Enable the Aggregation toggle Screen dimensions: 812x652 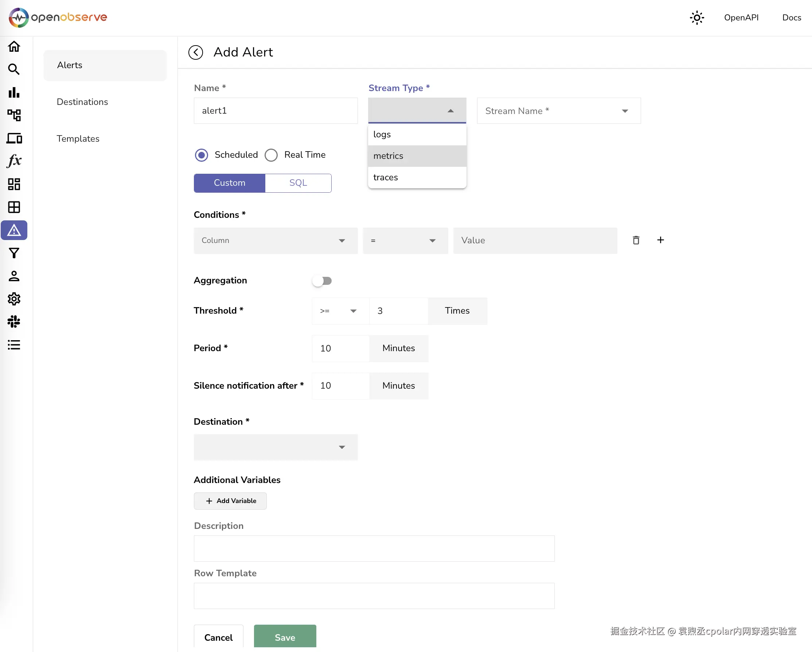[322, 281]
